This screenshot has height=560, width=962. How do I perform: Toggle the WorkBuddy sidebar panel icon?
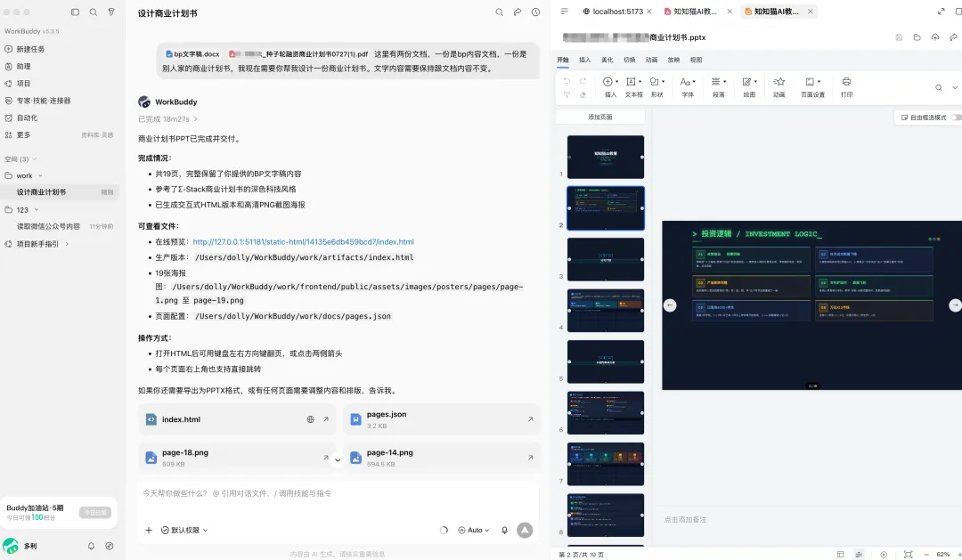coord(75,12)
